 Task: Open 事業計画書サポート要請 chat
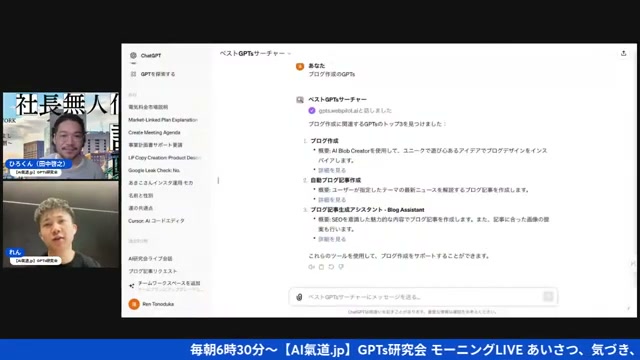[x=155, y=145]
